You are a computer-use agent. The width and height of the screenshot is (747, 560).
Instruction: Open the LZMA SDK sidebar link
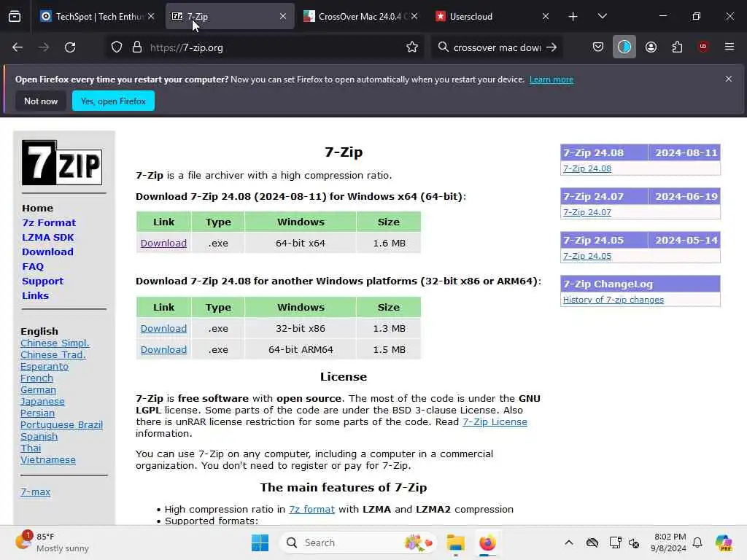coord(48,237)
